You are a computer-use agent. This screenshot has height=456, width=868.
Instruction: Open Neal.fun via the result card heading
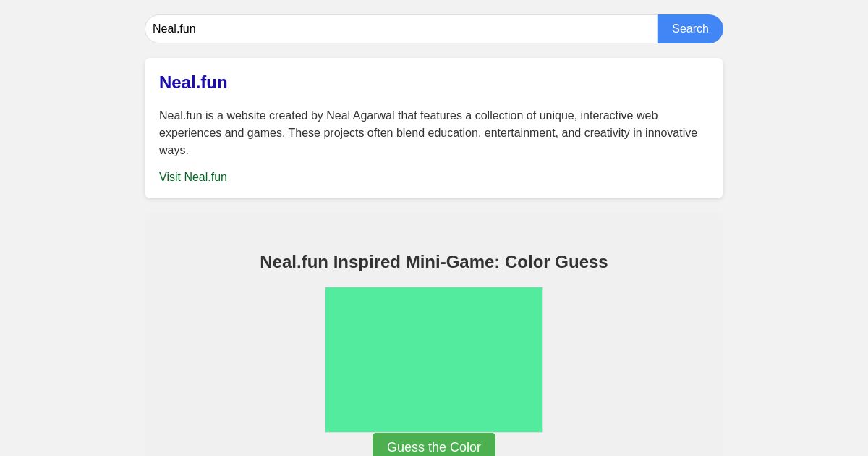[x=193, y=83]
